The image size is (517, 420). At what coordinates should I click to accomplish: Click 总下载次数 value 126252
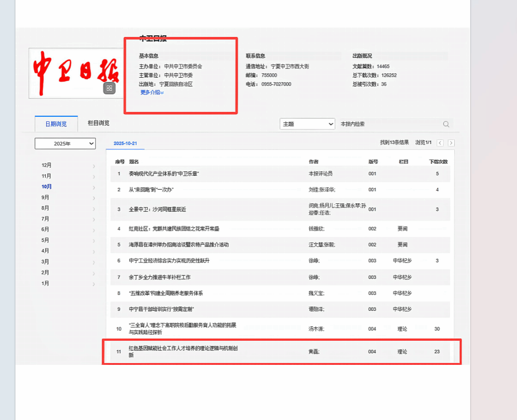pos(389,75)
